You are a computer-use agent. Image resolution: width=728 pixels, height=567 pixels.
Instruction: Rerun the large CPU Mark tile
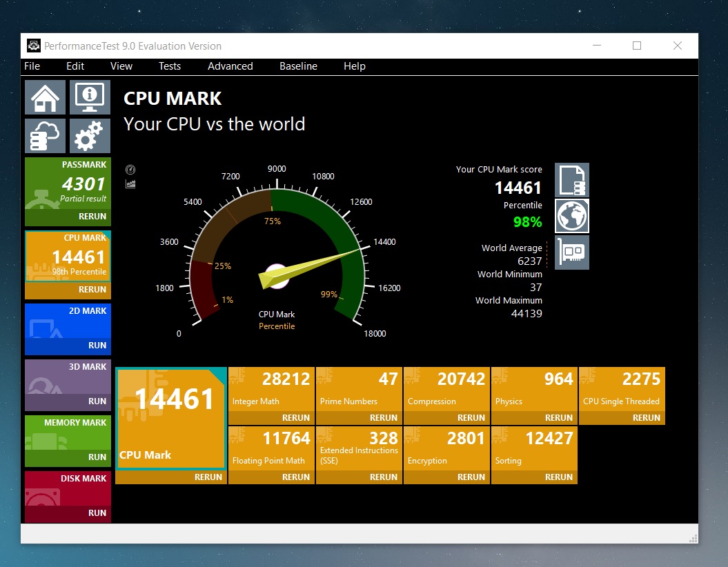171,477
